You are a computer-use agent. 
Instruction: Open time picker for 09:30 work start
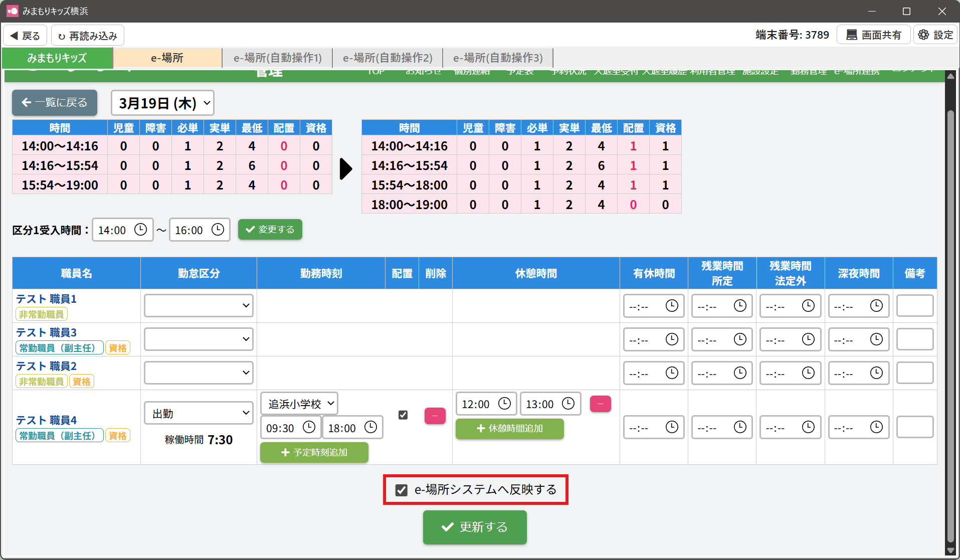[x=309, y=427]
